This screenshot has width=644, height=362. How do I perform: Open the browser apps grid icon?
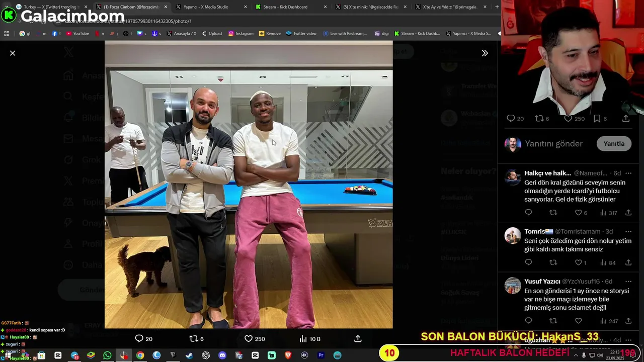coord(7,34)
